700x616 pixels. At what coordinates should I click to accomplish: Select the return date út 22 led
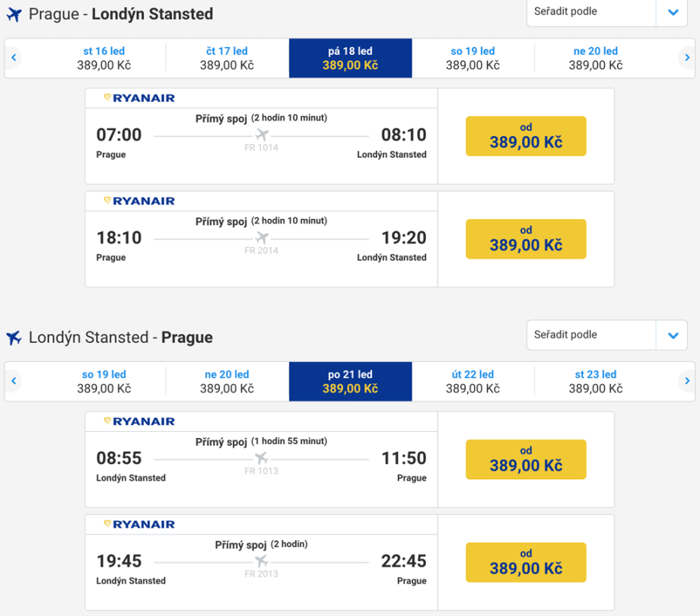point(473,381)
